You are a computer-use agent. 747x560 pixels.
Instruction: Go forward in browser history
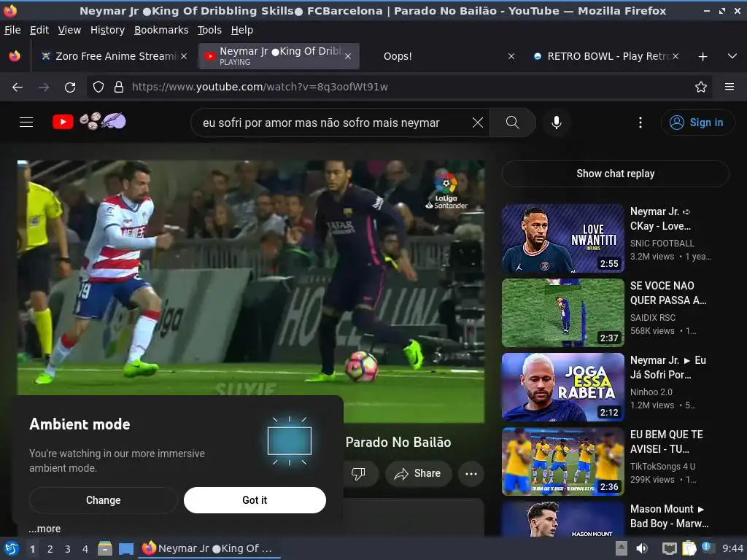click(x=43, y=87)
